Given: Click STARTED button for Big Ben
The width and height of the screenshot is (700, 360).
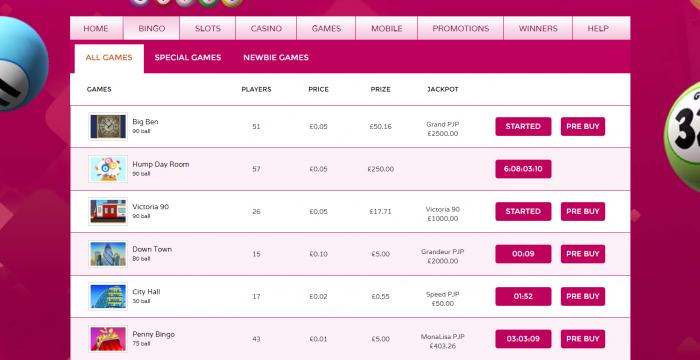Looking at the screenshot, I should 523,126.
